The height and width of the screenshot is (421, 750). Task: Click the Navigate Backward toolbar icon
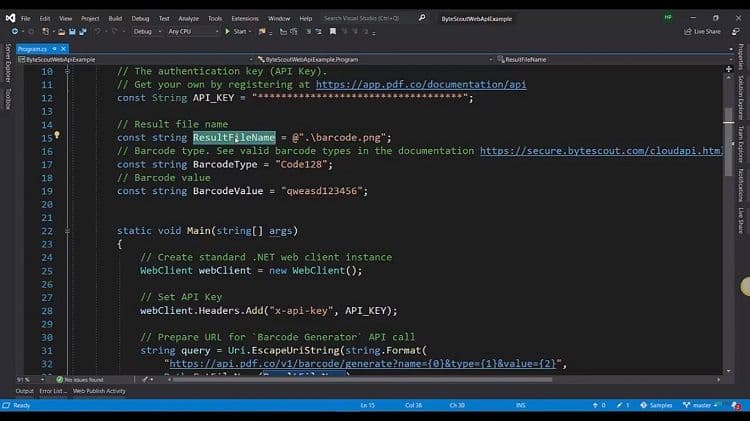[x=17, y=31]
